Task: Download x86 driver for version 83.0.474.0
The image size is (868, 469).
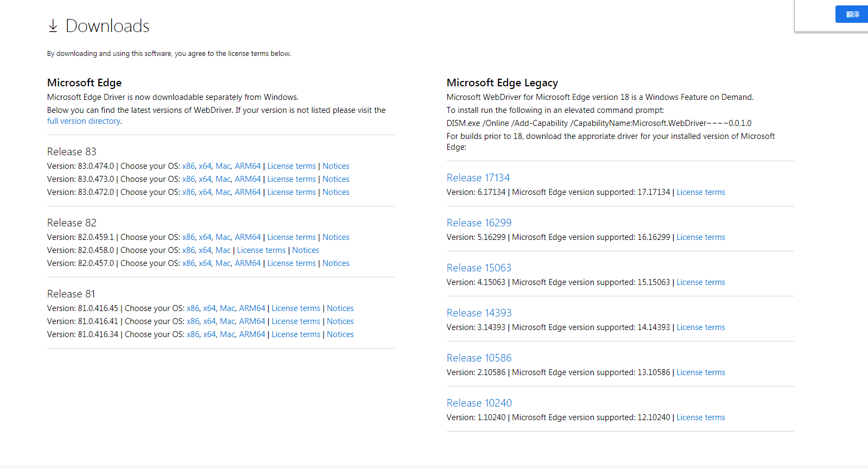Action: click(x=188, y=166)
